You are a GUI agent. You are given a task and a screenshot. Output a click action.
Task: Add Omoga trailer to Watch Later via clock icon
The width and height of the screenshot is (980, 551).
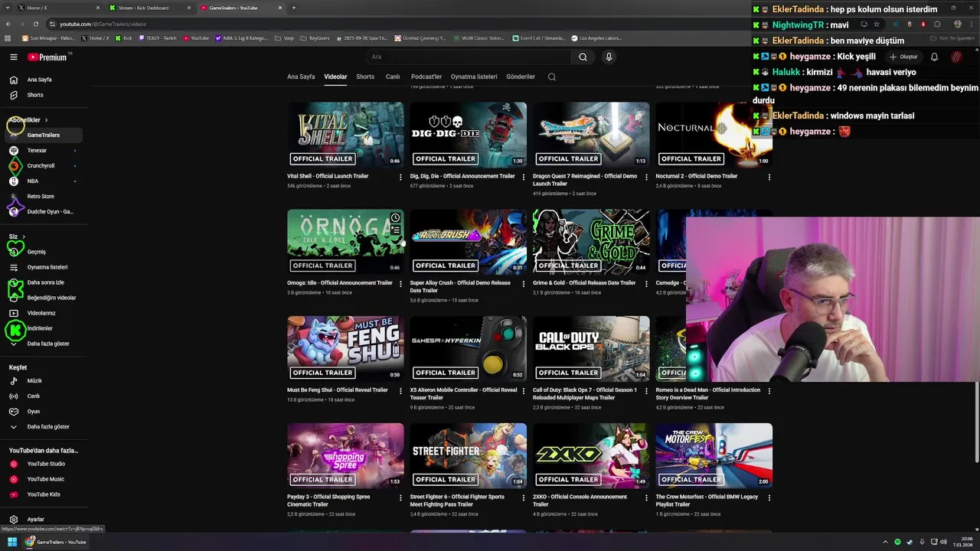tap(395, 218)
